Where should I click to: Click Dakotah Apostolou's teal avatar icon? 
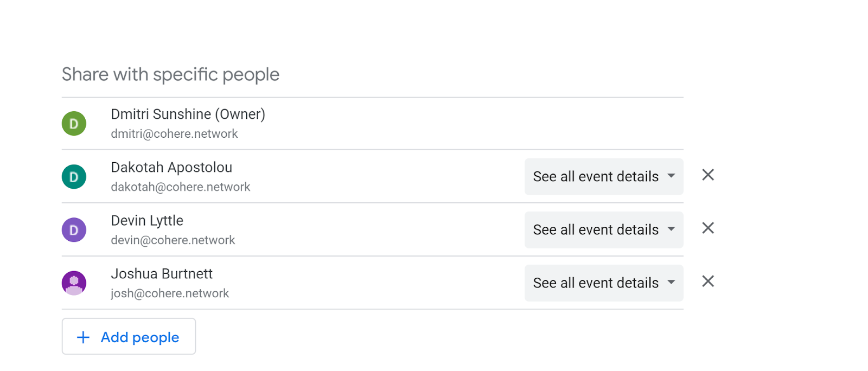coord(74,177)
